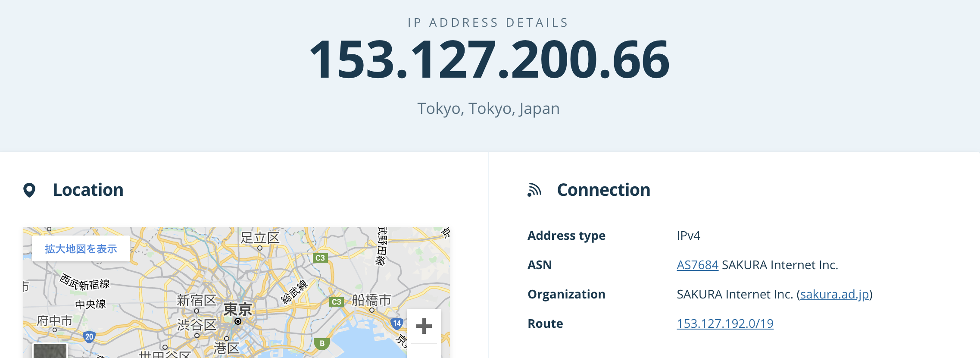Click the C3 shield beside 船橋市
The width and height of the screenshot is (980, 358).
(x=336, y=302)
